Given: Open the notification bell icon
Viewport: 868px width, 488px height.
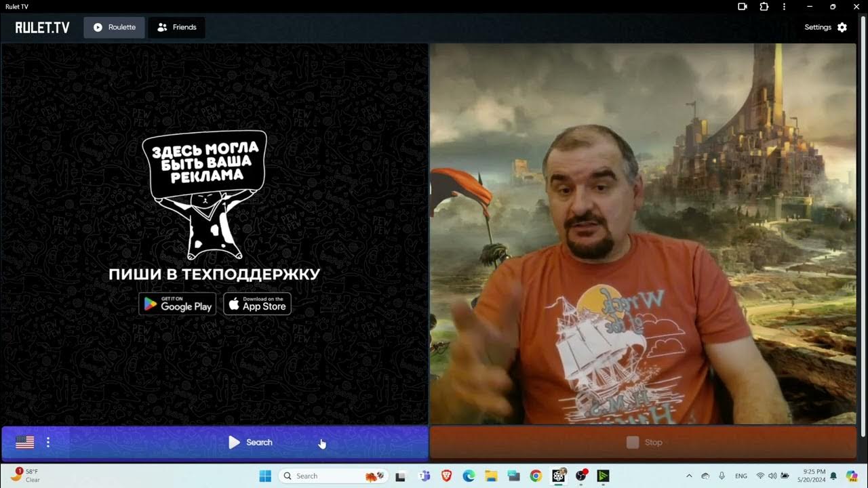Looking at the screenshot, I should 833,476.
